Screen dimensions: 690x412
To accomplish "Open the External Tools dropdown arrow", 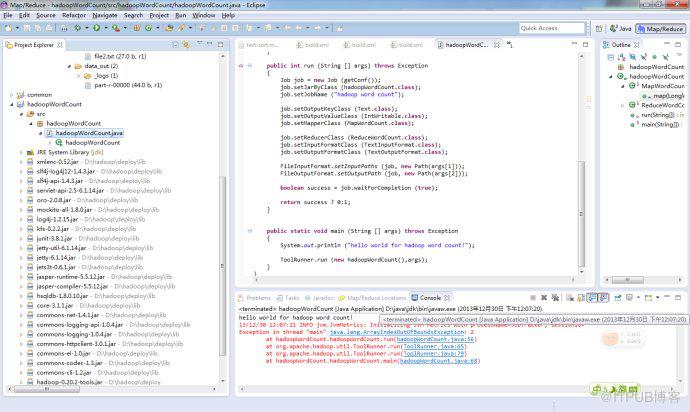I will [x=125, y=28].
